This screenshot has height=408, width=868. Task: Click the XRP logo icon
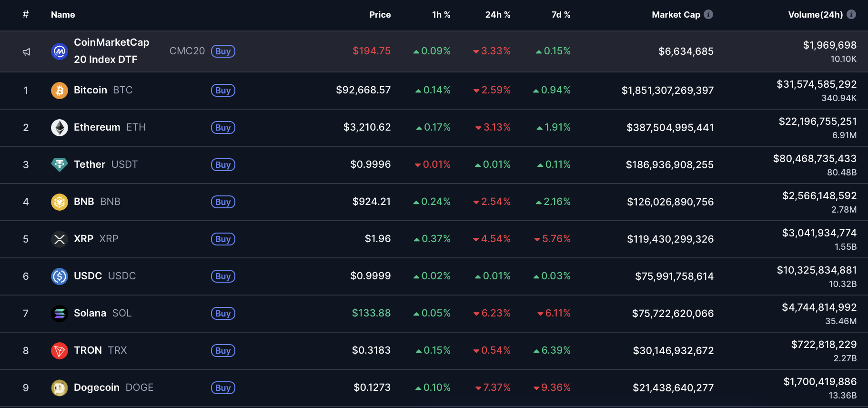(x=60, y=239)
